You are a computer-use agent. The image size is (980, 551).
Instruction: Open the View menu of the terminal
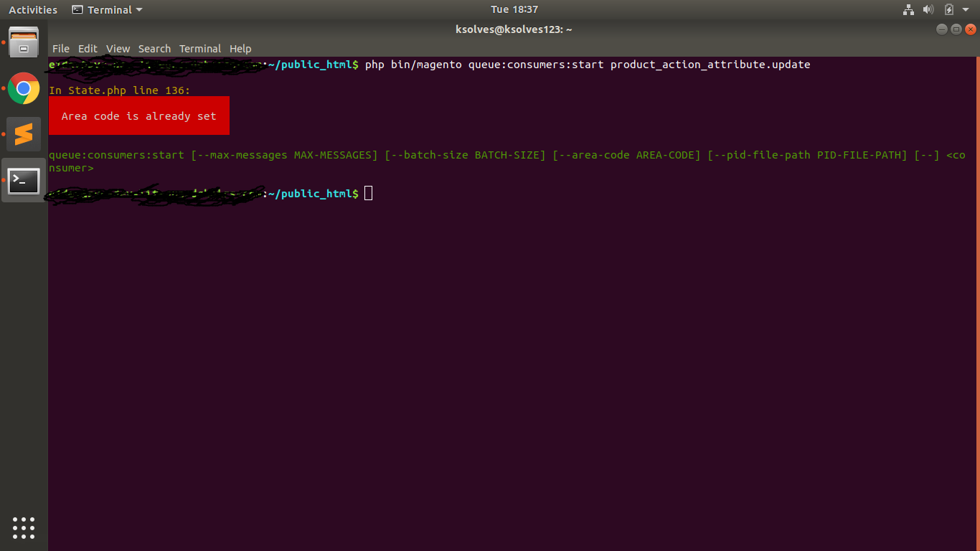pyautogui.click(x=118, y=49)
